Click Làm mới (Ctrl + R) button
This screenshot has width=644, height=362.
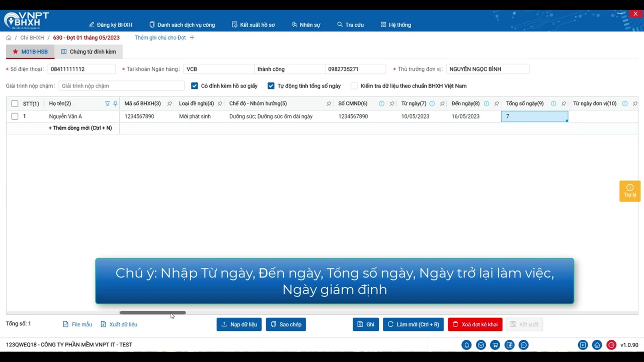coord(413,324)
